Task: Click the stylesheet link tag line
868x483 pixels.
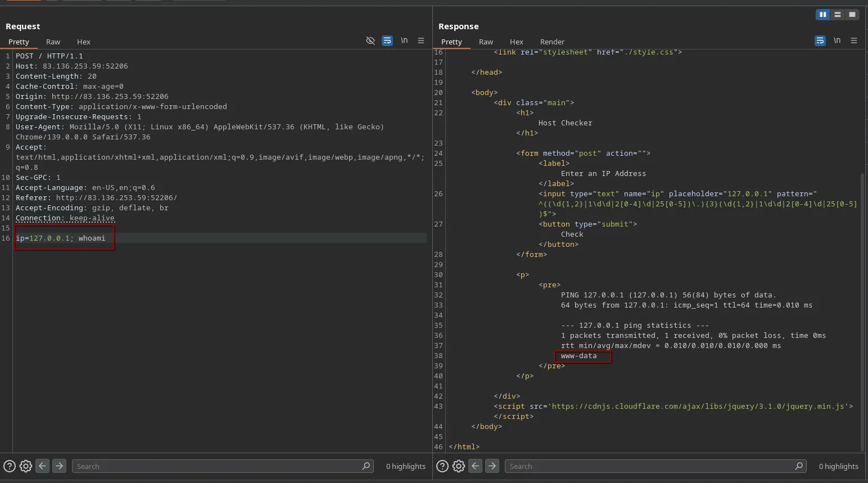Action: click(x=588, y=52)
